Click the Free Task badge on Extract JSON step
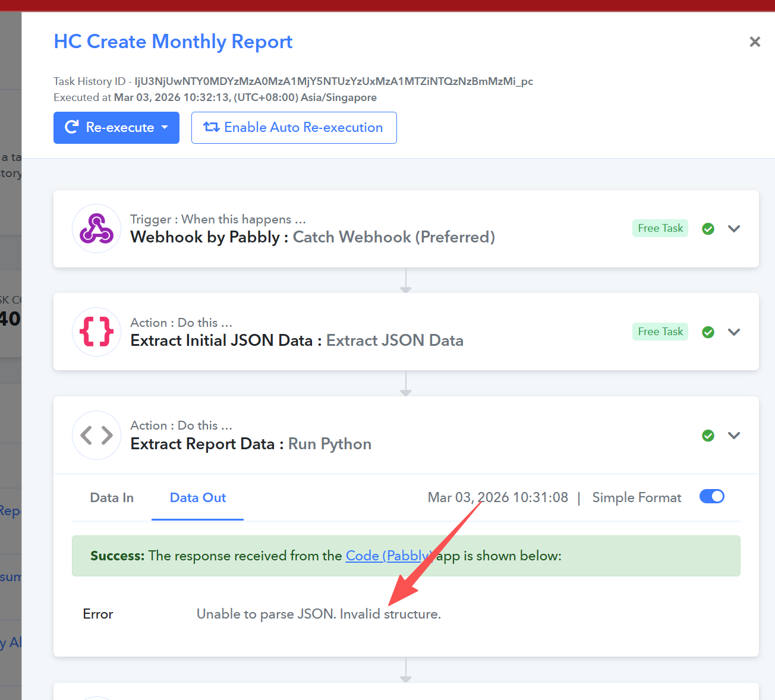The image size is (775, 700). pyautogui.click(x=660, y=332)
